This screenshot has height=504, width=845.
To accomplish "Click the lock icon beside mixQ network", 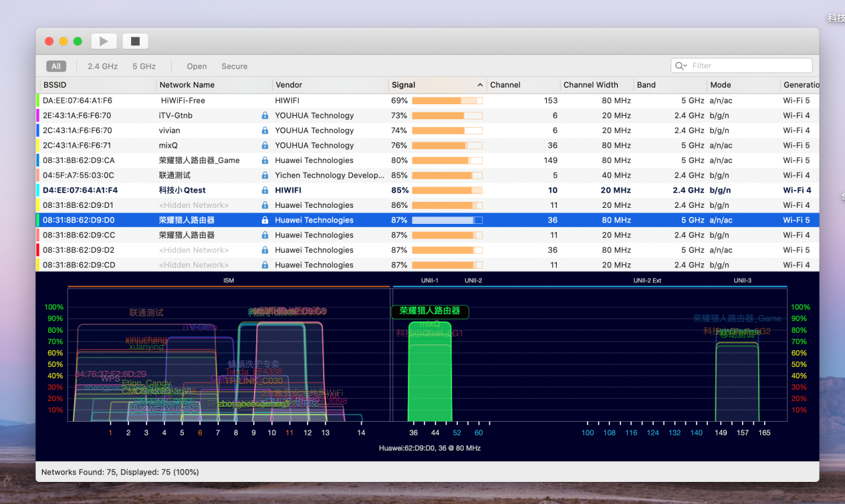I will point(265,146).
